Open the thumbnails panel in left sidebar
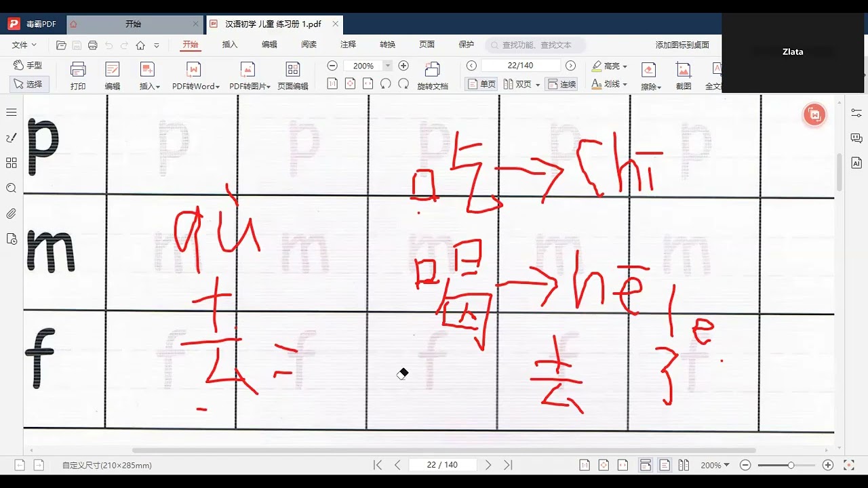 (x=12, y=163)
